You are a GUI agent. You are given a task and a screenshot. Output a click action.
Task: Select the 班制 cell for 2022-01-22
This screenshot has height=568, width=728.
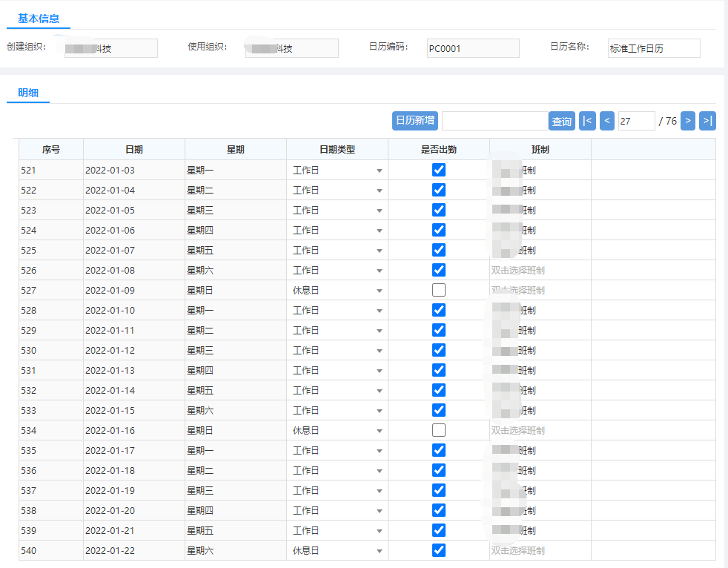pyautogui.click(x=540, y=551)
